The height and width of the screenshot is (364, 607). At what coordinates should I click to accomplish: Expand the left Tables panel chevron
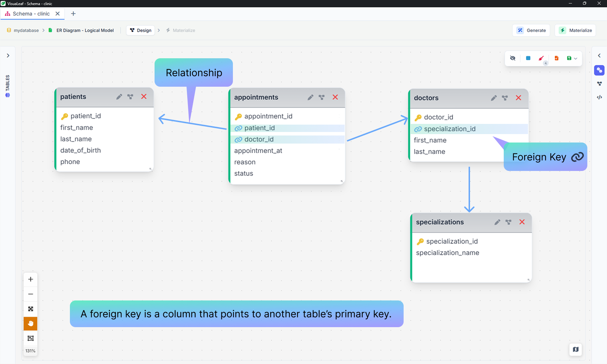[x=8, y=55]
